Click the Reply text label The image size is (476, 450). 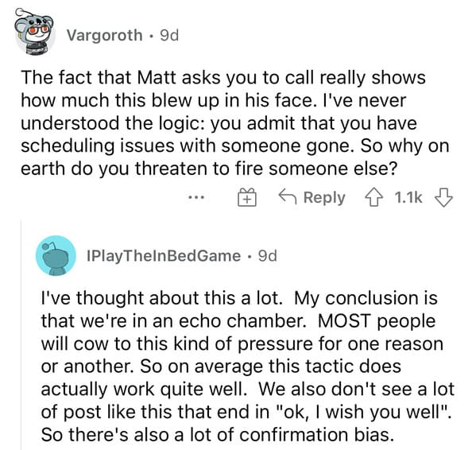(324, 198)
